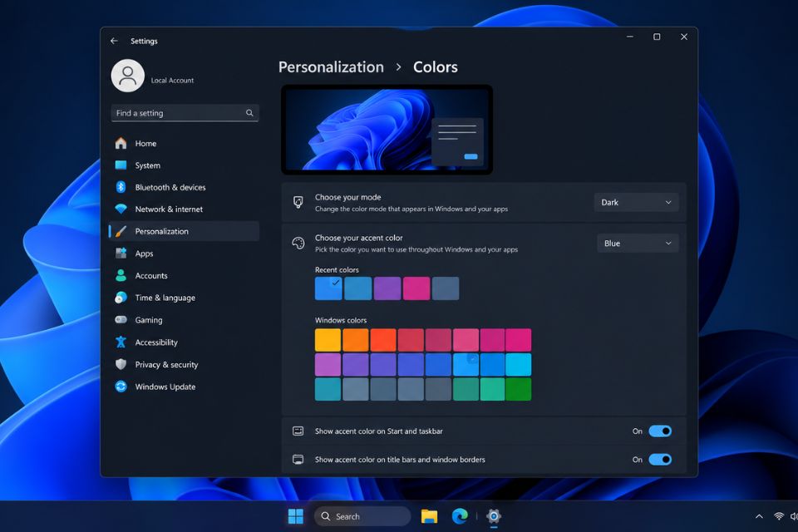This screenshot has height=532, width=798.
Task: Click the Gaming controller icon
Action: [121, 320]
